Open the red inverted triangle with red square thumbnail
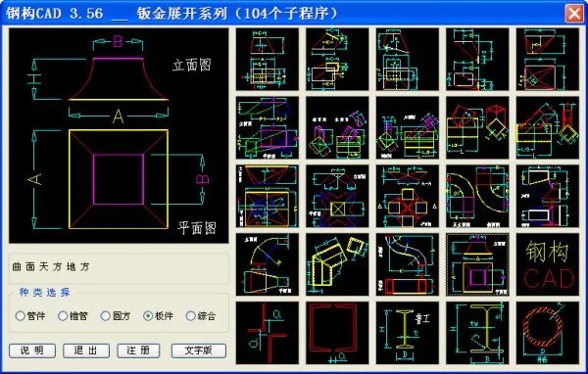 tap(548, 59)
